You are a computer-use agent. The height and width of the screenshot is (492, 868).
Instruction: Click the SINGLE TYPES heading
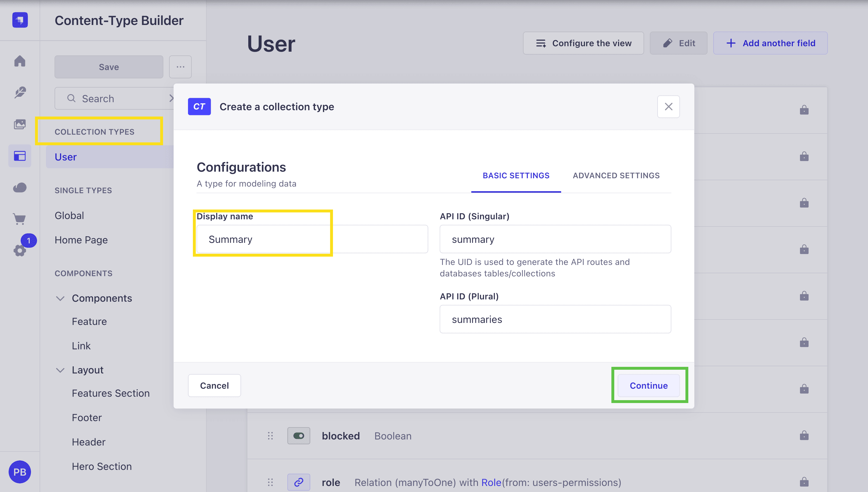[x=83, y=190]
